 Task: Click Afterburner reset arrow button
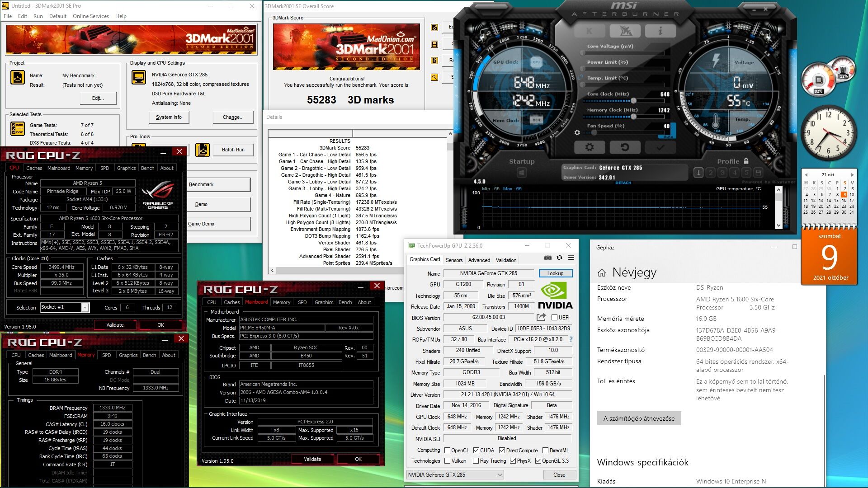coord(625,147)
